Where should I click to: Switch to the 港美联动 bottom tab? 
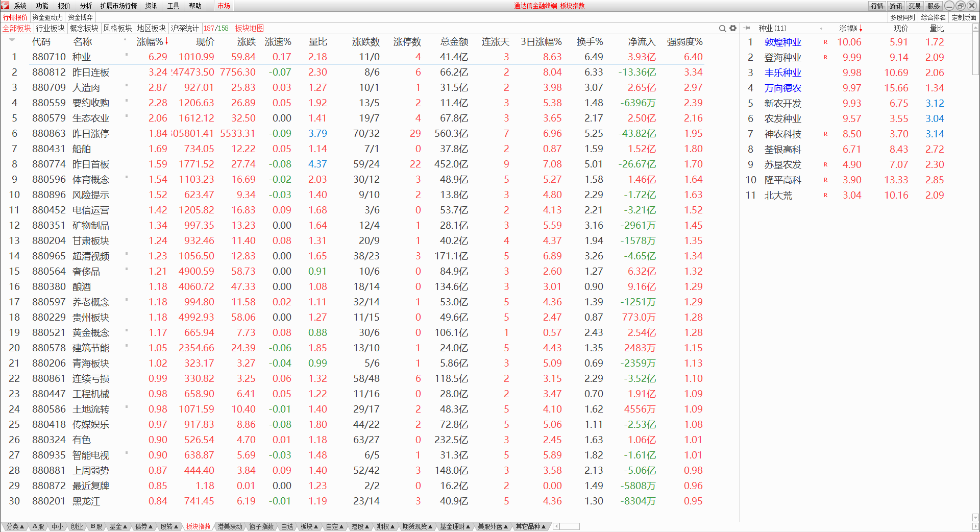coord(230,526)
